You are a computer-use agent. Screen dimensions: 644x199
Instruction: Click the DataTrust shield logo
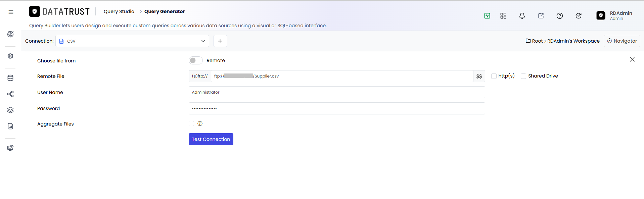click(x=35, y=11)
